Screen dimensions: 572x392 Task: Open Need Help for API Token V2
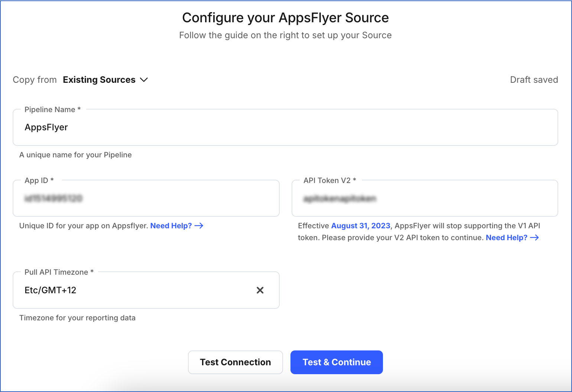pyautogui.click(x=507, y=238)
